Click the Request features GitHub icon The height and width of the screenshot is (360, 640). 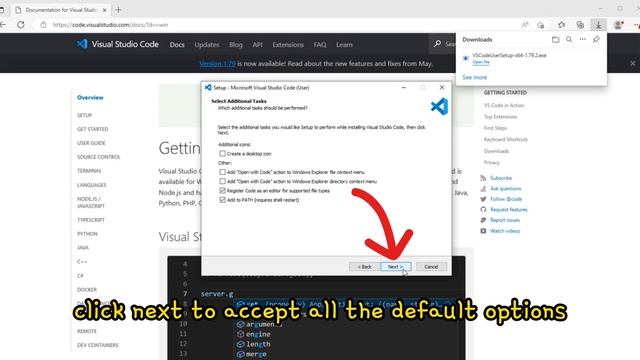coord(483,209)
